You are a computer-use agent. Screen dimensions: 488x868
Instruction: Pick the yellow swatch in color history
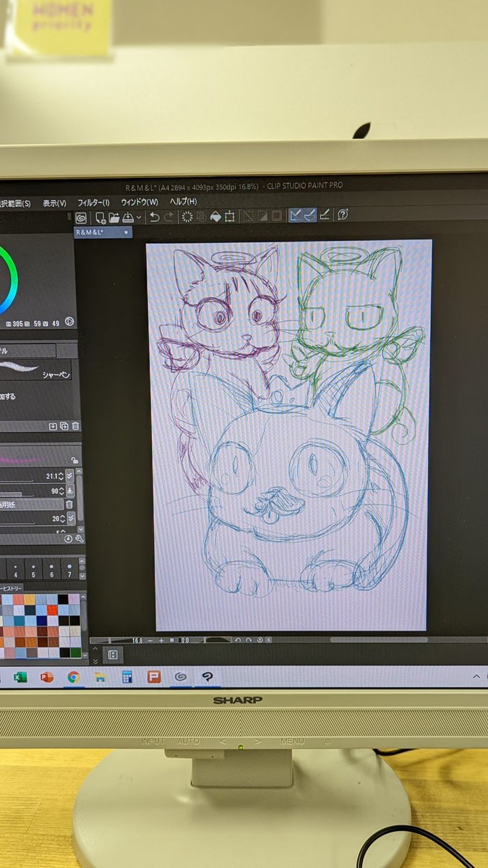click(28, 600)
